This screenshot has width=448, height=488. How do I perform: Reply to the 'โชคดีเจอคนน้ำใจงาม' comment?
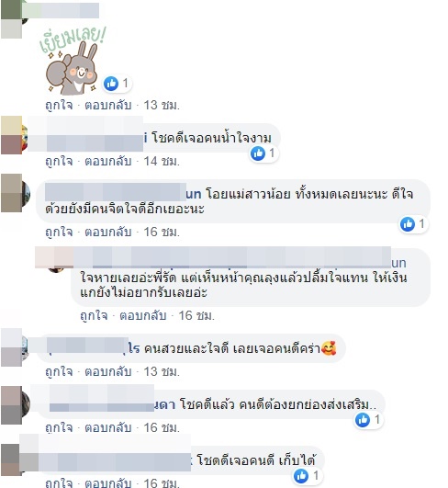tap(108, 161)
